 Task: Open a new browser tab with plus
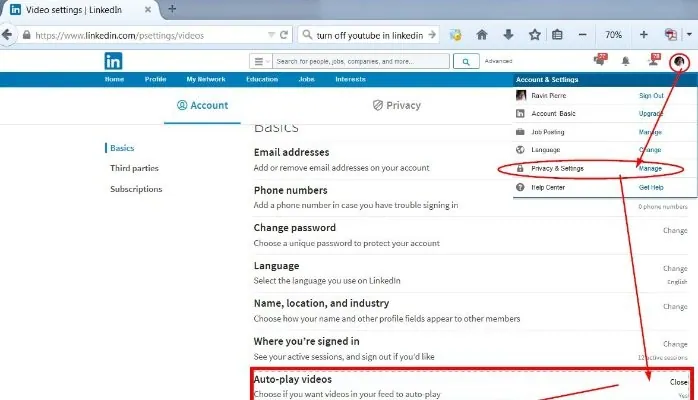pos(172,9)
